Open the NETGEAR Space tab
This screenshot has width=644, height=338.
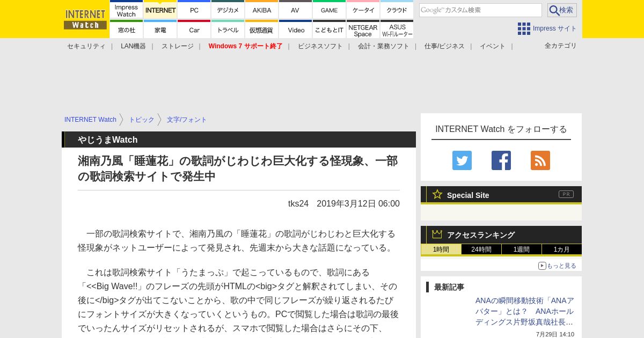click(363, 30)
